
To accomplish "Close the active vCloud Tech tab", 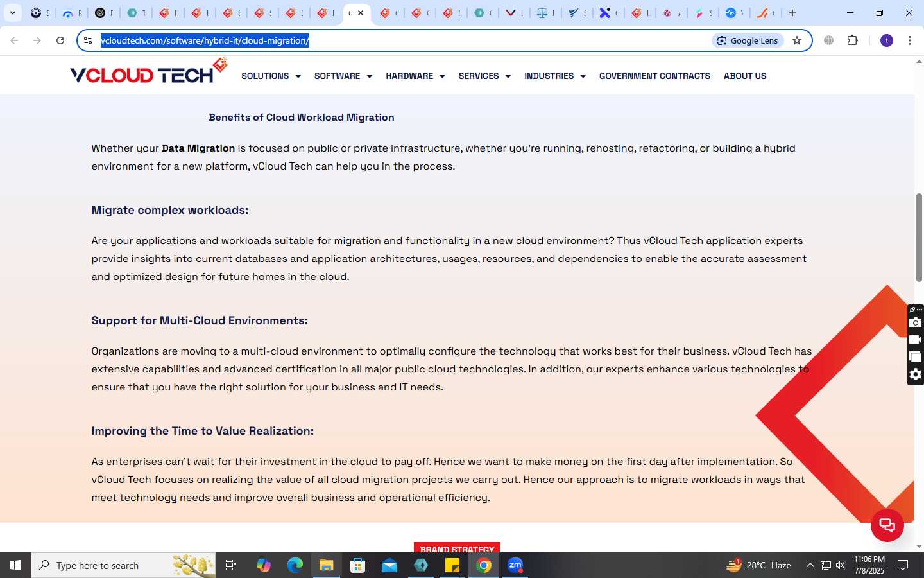I will (x=361, y=13).
